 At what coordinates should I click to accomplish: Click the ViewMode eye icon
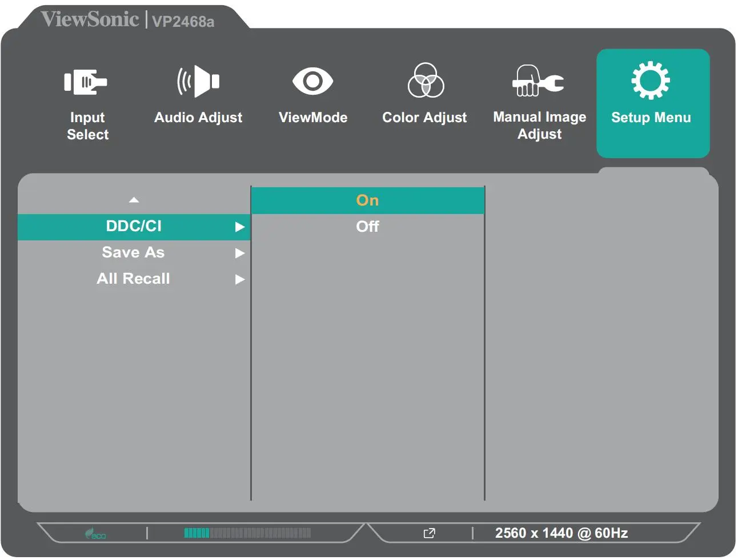point(312,81)
